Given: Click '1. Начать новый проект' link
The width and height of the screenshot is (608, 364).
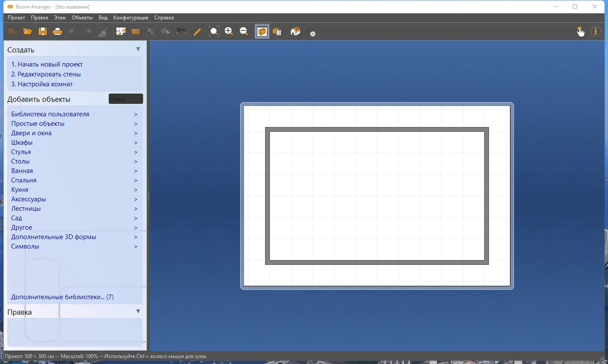Looking at the screenshot, I should (x=47, y=64).
